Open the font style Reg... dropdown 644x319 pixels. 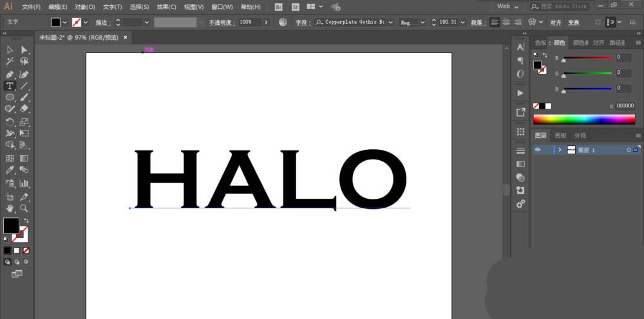(x=422, y=22)
